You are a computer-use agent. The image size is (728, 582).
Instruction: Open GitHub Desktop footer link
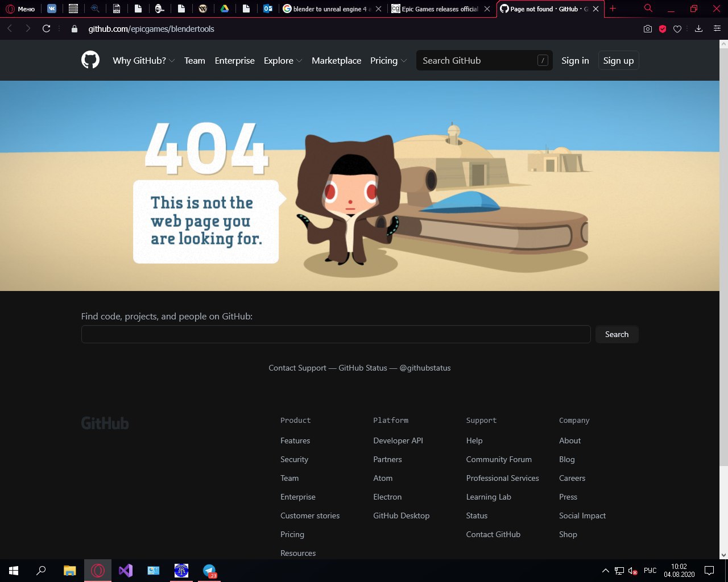pyautogui.click(x=402, y=516)
